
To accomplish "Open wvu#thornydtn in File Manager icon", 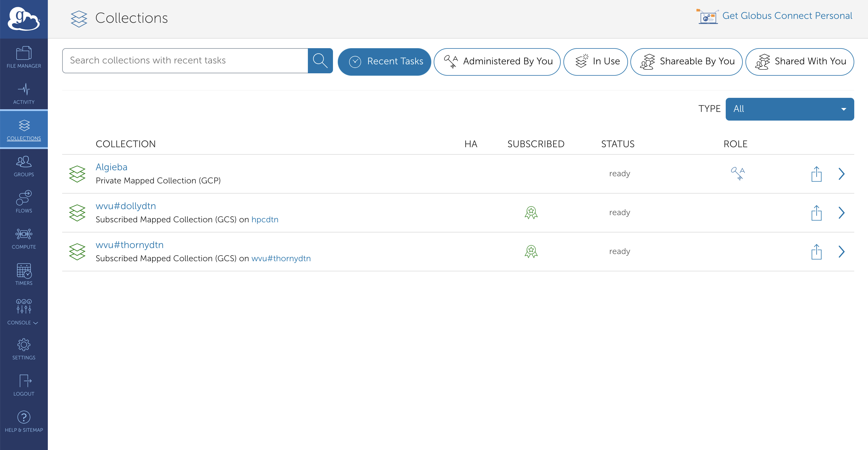I will (x=817, y=252).
